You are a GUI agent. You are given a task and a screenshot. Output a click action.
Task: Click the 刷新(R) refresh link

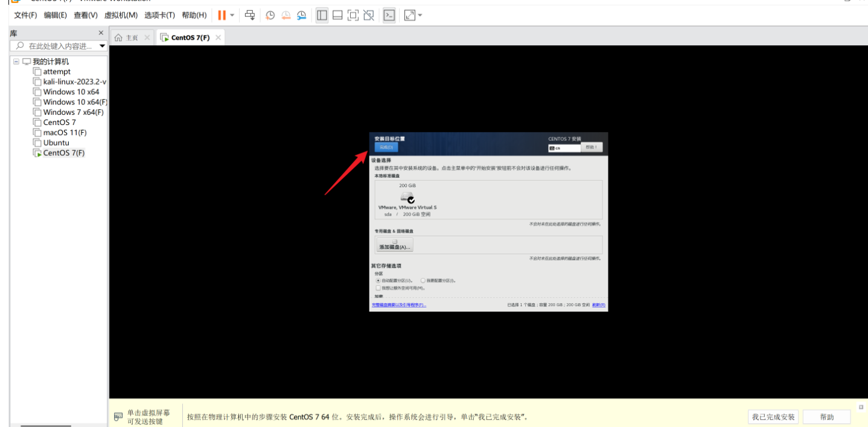[599, 305]
